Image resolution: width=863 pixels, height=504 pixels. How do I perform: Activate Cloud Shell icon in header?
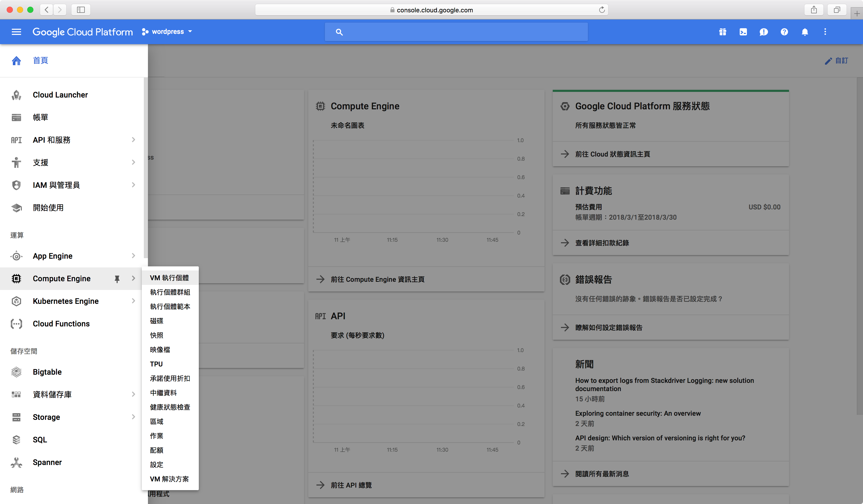click(x=743, y=32)
